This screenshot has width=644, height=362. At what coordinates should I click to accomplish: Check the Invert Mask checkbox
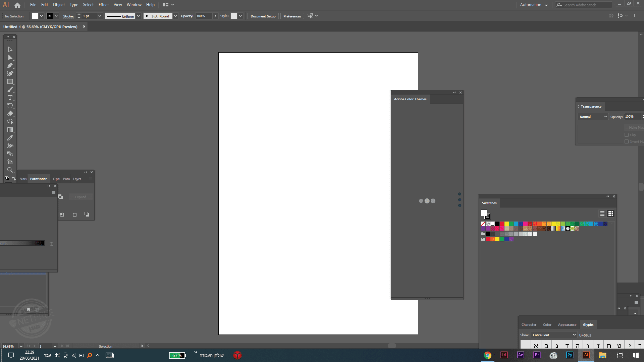[627, 141]
